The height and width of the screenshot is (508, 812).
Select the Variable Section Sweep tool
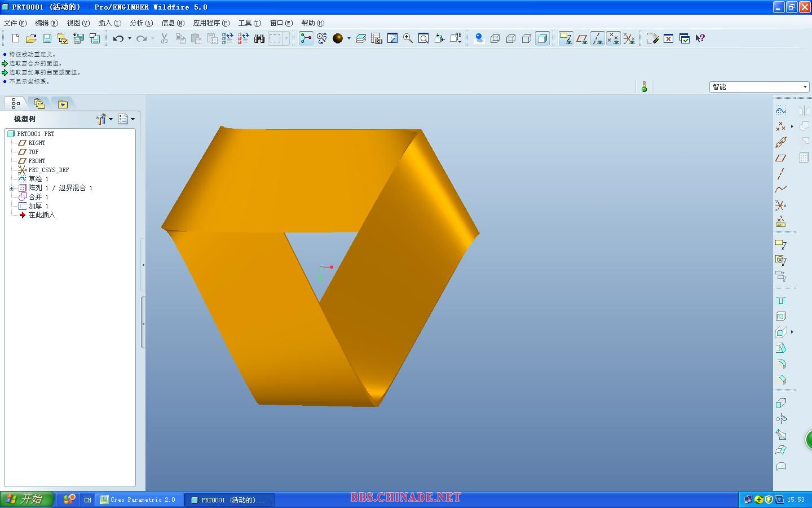tap(780, 435)
